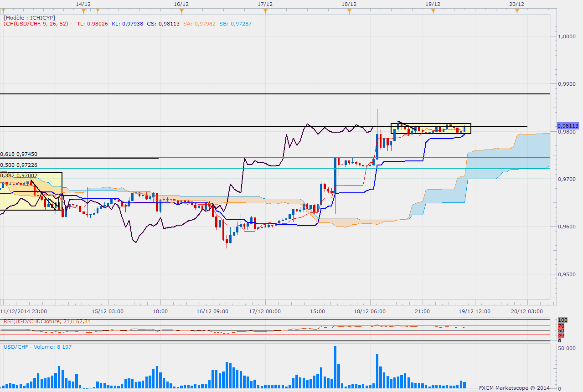583x392 pixels.
Task: Click the tallest blue volume bar
Action: [335, 367]
